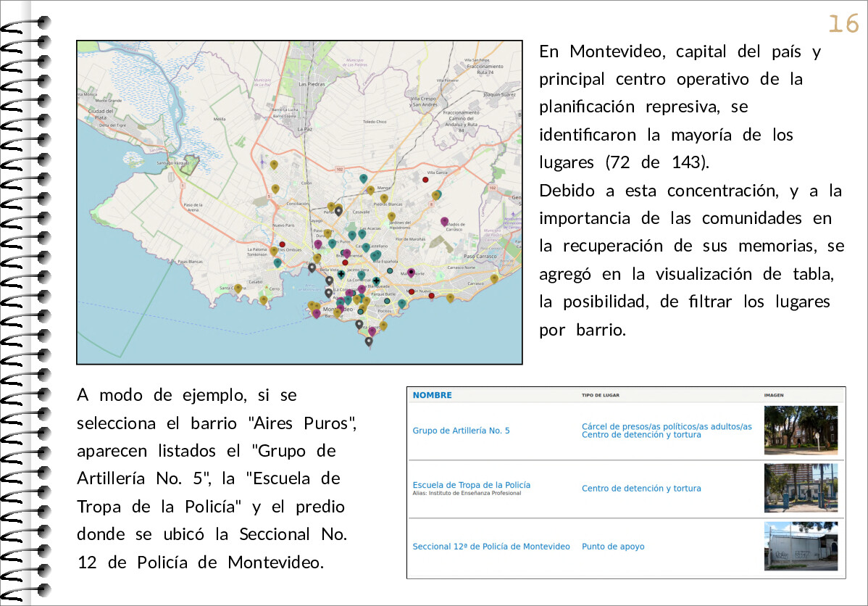Sort the table by the NOMBRE column
Image resolution: width=868 pixels, height=606 pixels.
tap(432, 395)
